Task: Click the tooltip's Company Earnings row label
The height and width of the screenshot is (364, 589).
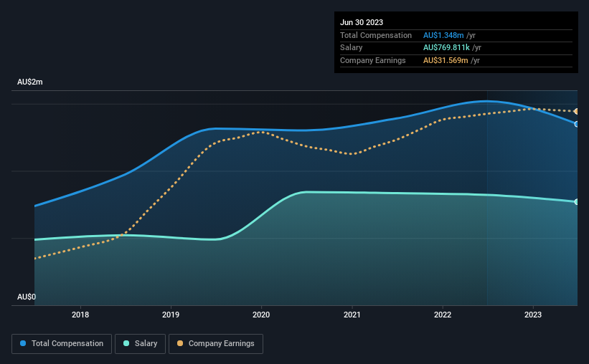Action: [373, 60]
